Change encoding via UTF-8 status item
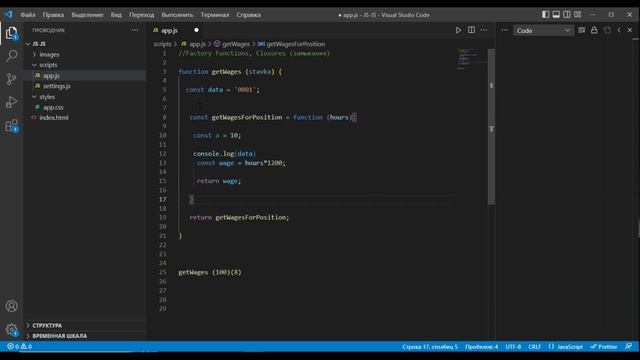The height and width of the screenshot is (360, 640). [513, 347]
